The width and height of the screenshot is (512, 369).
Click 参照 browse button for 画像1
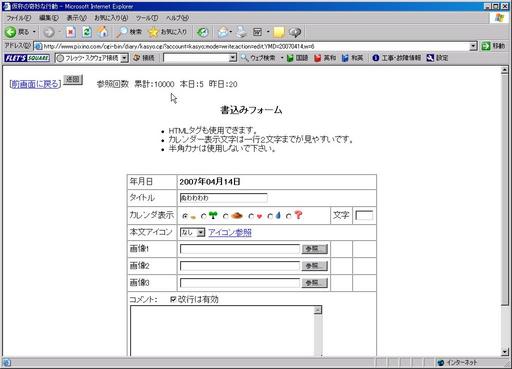[x=315, y=249]
